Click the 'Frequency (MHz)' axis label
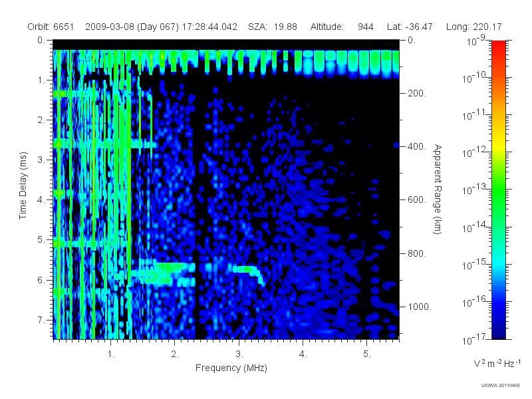 coord(231,368)
